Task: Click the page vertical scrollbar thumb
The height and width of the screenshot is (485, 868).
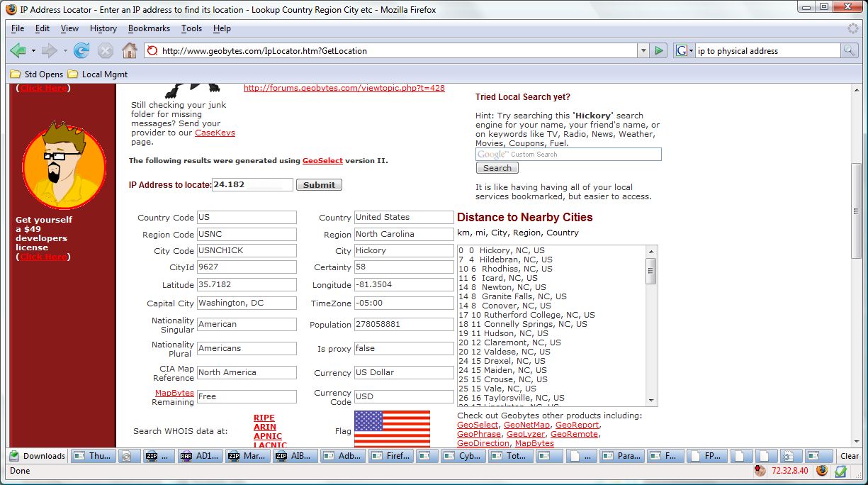Action: (x=856, y=211)
